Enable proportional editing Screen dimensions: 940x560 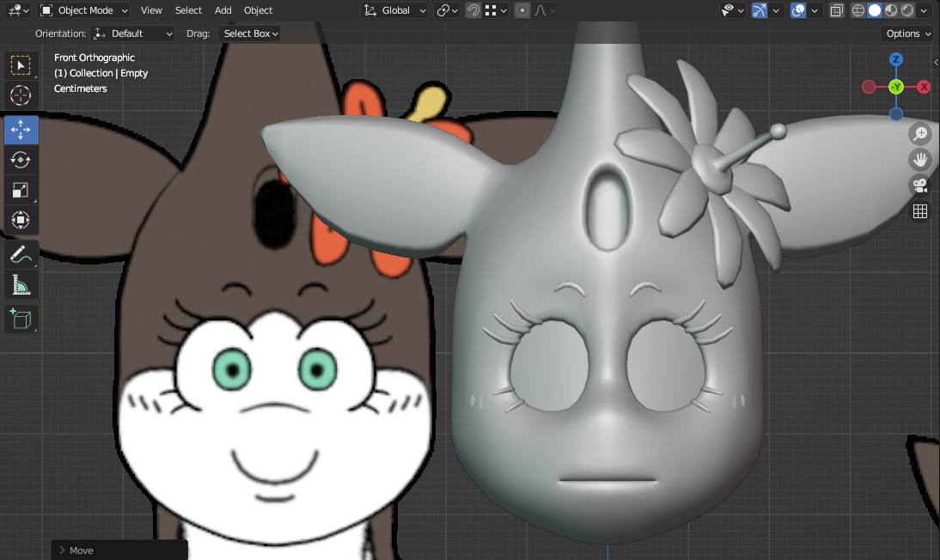[522, 10]
